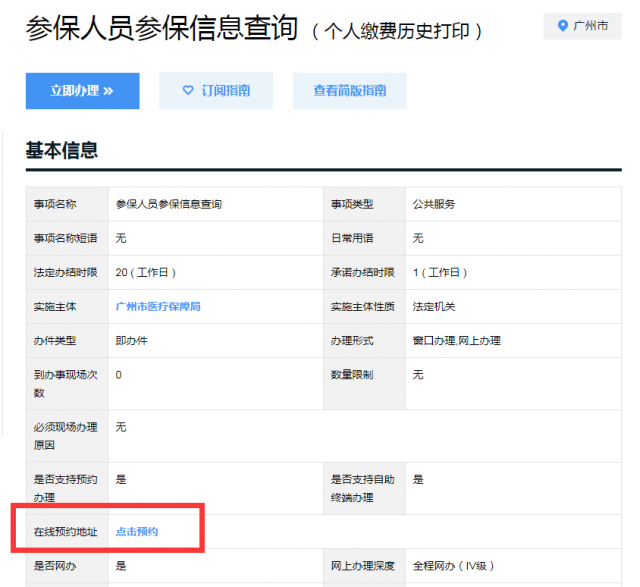
Task: Click the 事项类型 label
Action: coord(352,204)
